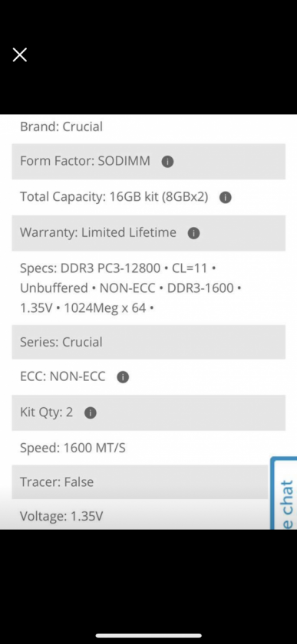
Task: Open the live chat side tab
Action: (x=284, y=493)
